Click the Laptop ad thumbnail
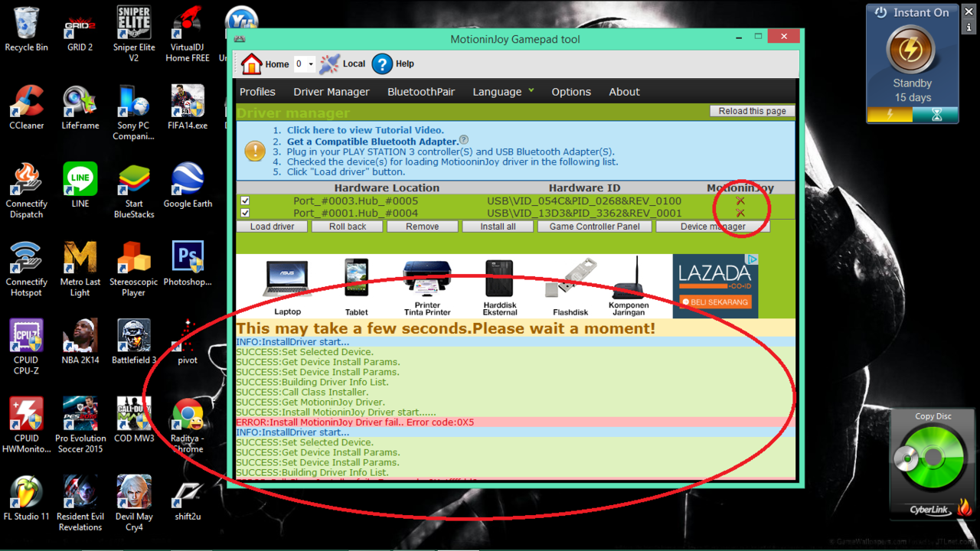The height and width of the screenshot is (551, 980). [287, 287]
